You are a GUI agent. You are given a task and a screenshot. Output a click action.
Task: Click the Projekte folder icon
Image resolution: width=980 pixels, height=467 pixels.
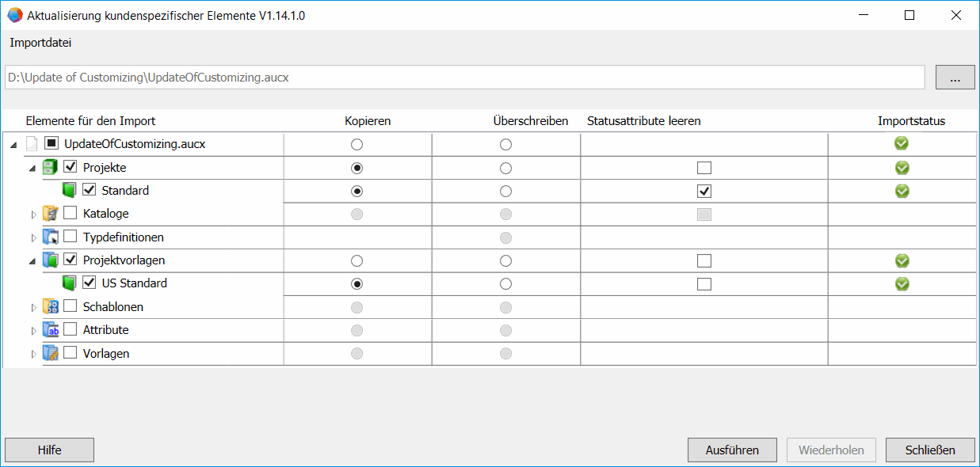[50, 168]
